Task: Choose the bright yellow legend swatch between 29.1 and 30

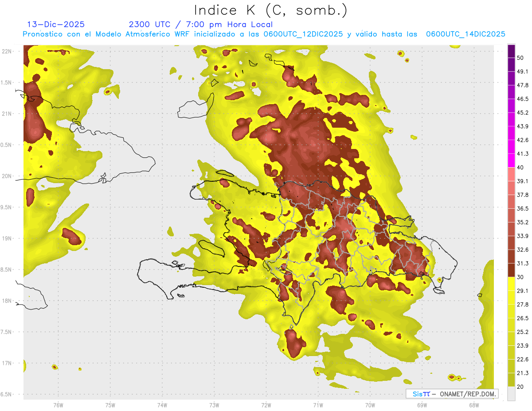Action: click(x=511, y=284)
